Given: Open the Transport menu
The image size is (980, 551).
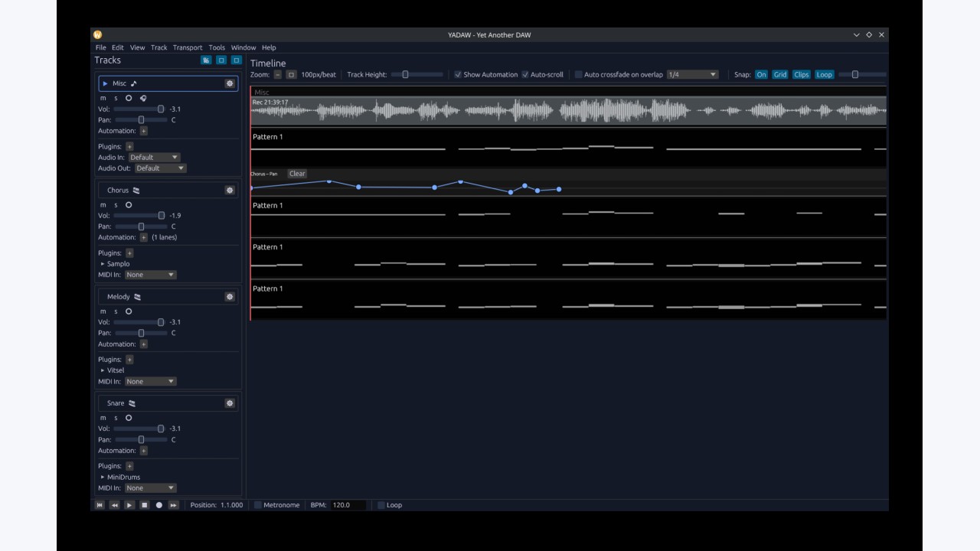Looking at the screenshot, I should coord(188,47).
